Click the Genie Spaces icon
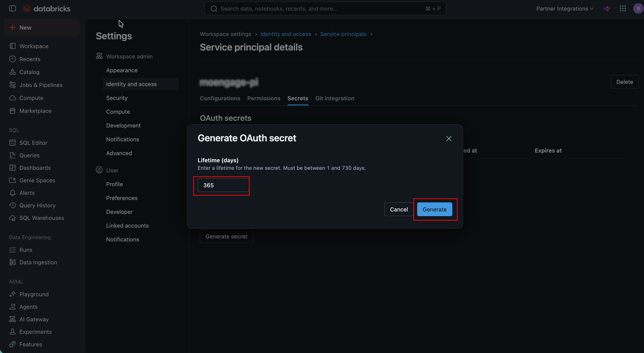The image size is (644, 353). [x=13, y=180]
